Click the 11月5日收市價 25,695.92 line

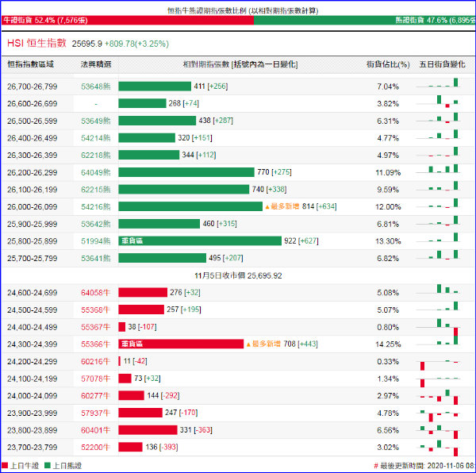(238, 275)
